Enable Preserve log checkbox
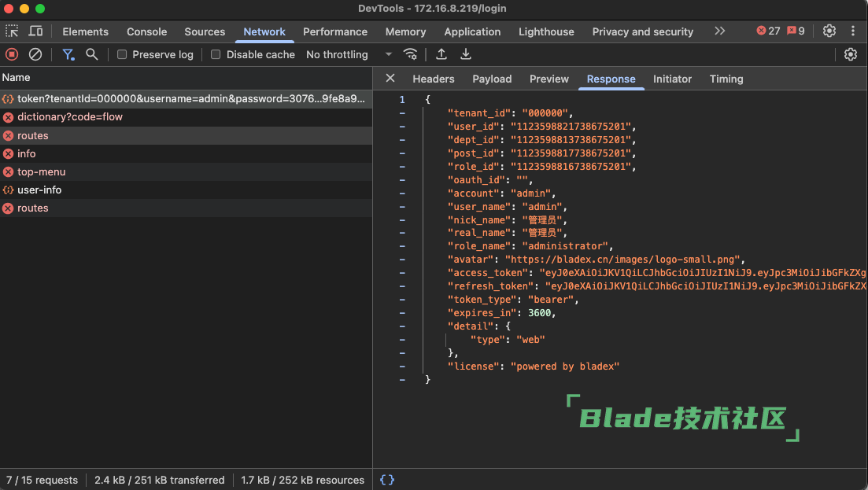Image resolution: width=868 pixels, height=490 pixels. point(122,54)
